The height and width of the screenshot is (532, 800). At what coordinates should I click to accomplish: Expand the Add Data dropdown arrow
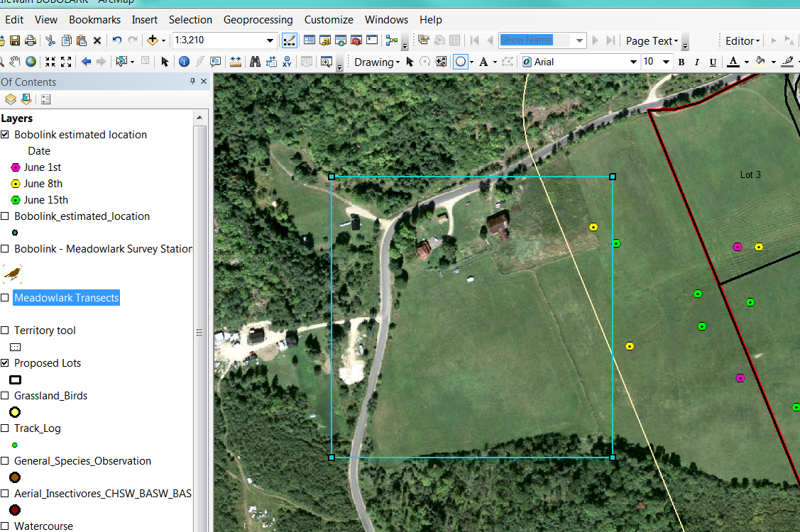164,40
